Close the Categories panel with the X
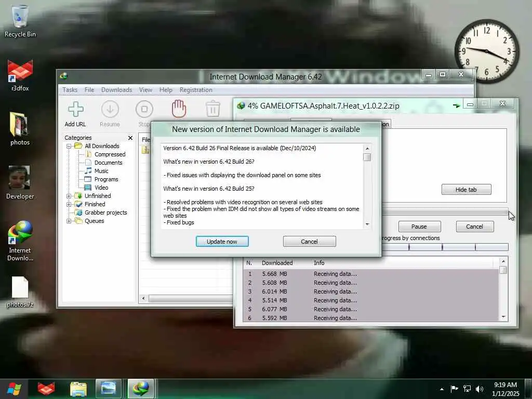This screenshot has width=532, height=399. pos(130,138)
